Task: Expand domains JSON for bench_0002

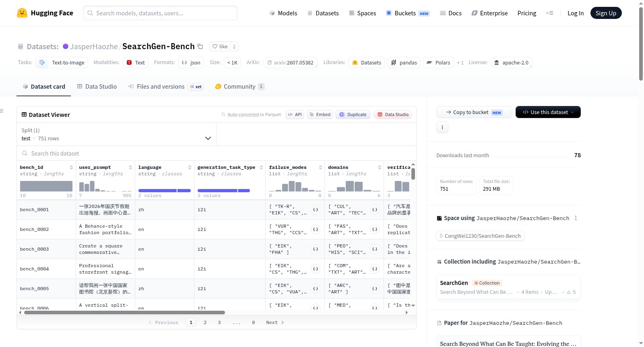Action: 375,229
